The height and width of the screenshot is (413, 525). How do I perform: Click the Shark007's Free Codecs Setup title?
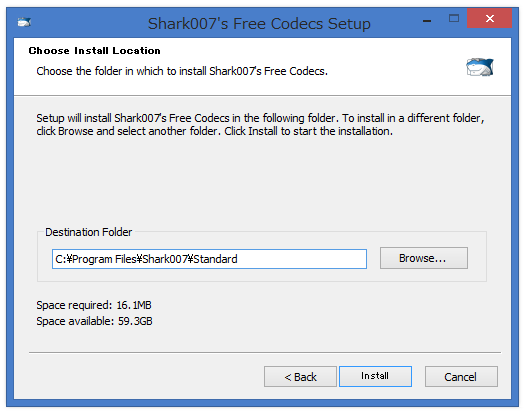pos(259,24)
